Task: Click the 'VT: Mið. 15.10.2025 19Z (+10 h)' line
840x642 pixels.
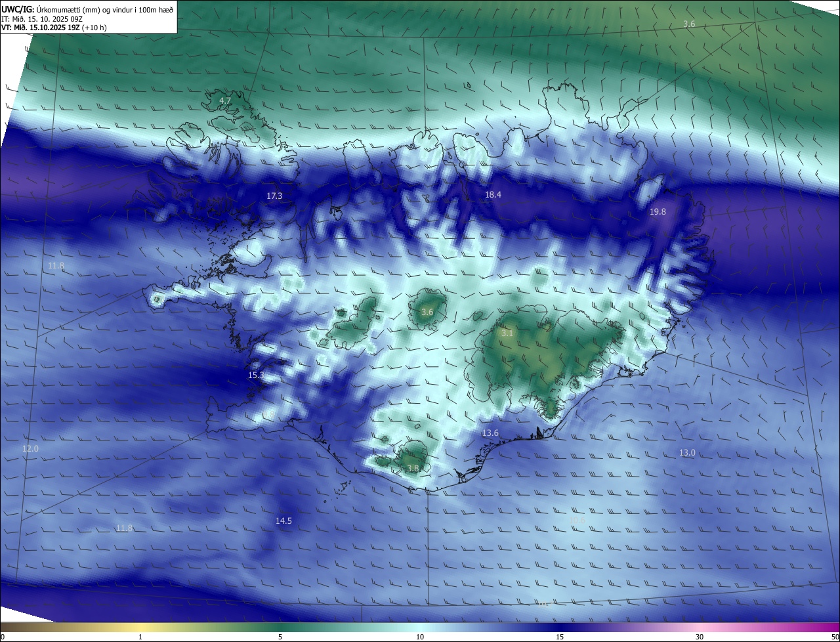Action: tap(54, 28)
